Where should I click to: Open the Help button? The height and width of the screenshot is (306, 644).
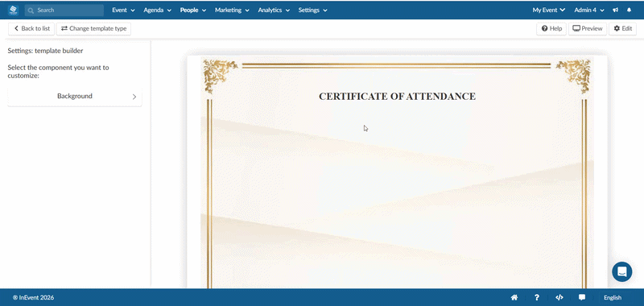coord(551,29)
